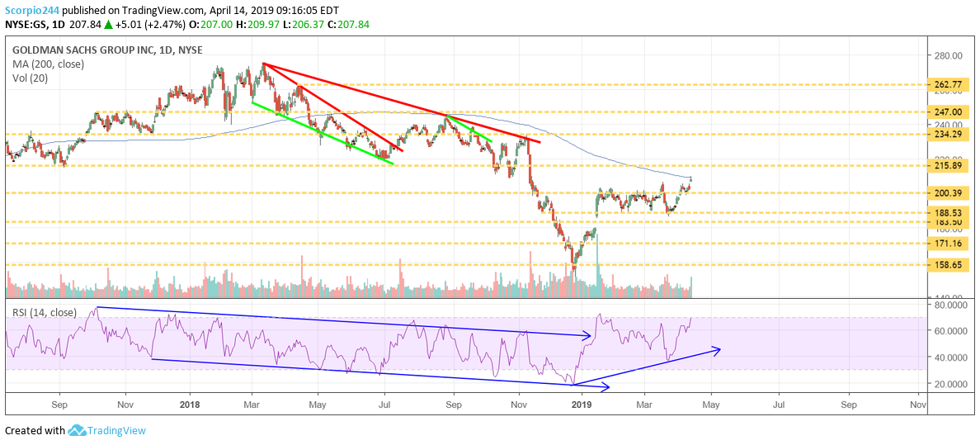Click the 40.0000 RSI axis label
Image resolution: width=980 pixels, height=445 pixels.
pos(950,357)
